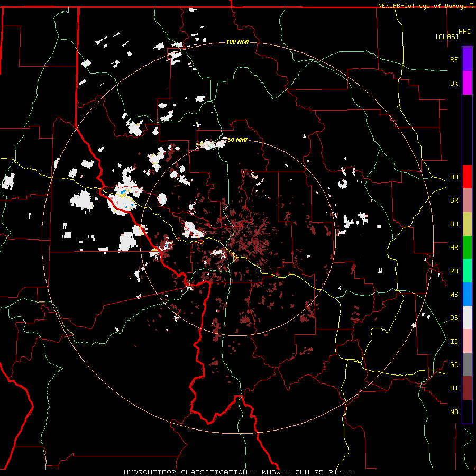Click the 50 NMI range ring label

(x=237, y=140)
